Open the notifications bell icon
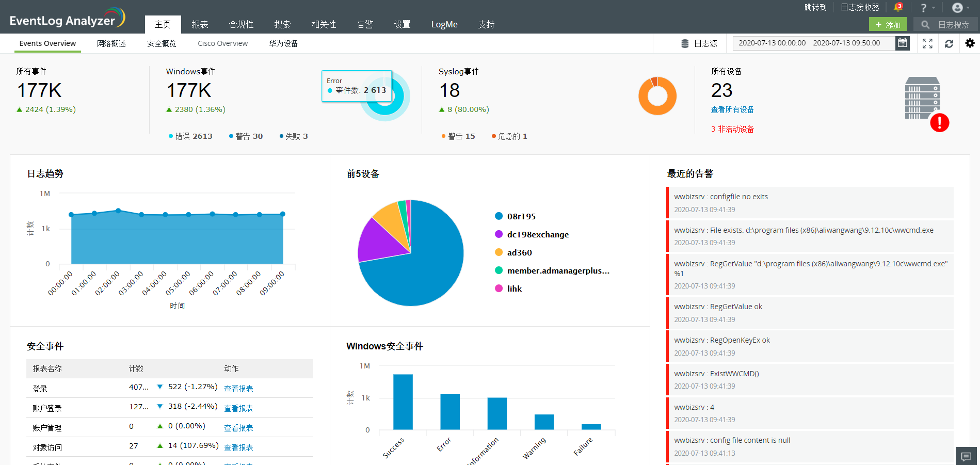 click(898, 7)
